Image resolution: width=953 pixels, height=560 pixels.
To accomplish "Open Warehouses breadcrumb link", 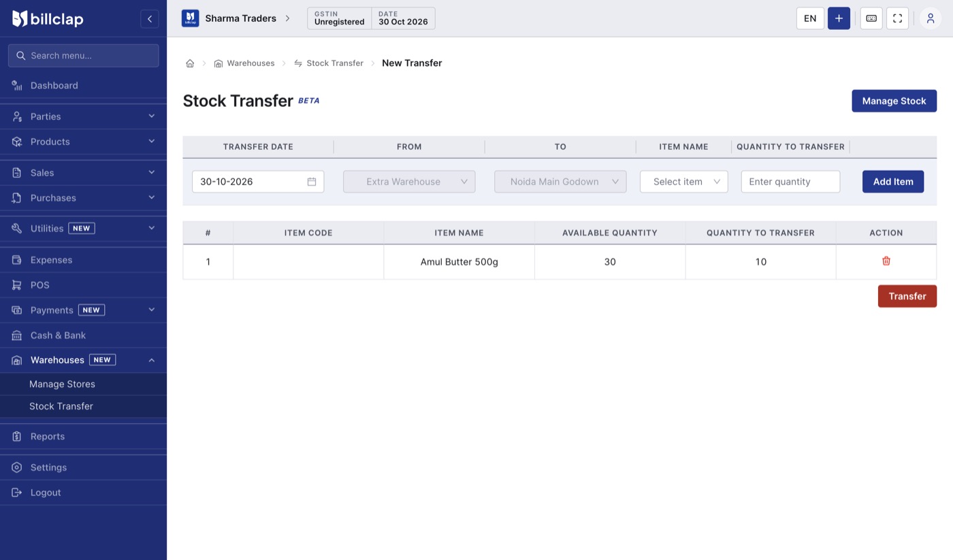I will click(x=244, y=63).
